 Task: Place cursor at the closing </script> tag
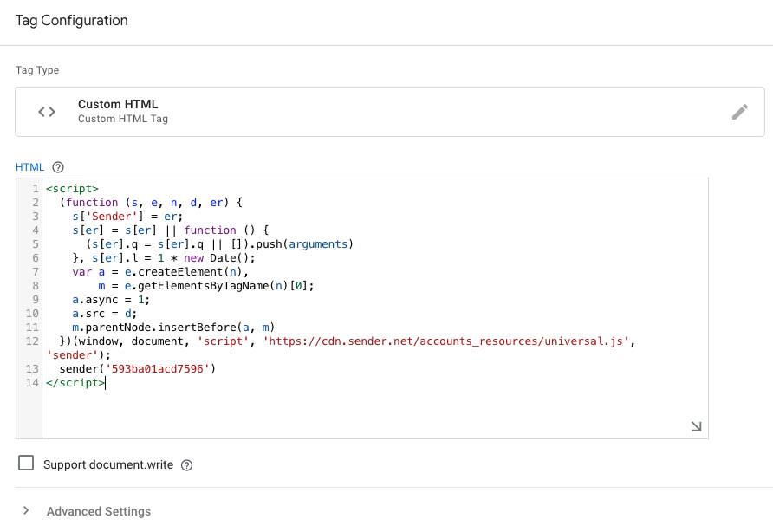tap(75, 383)
